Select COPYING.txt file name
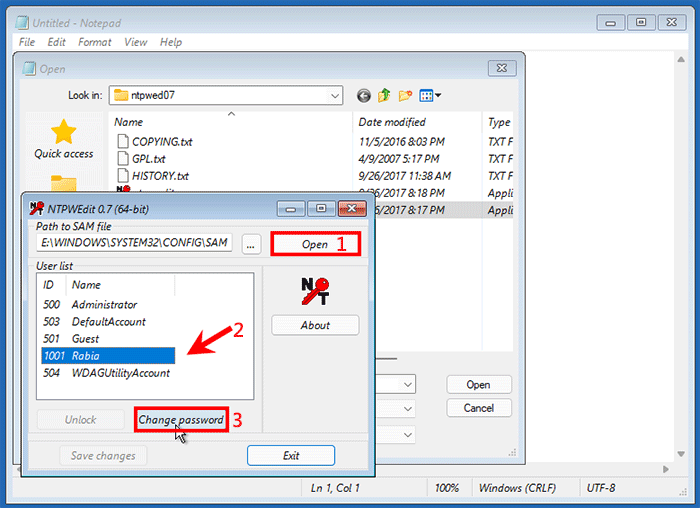 click(x=162, y=142)
